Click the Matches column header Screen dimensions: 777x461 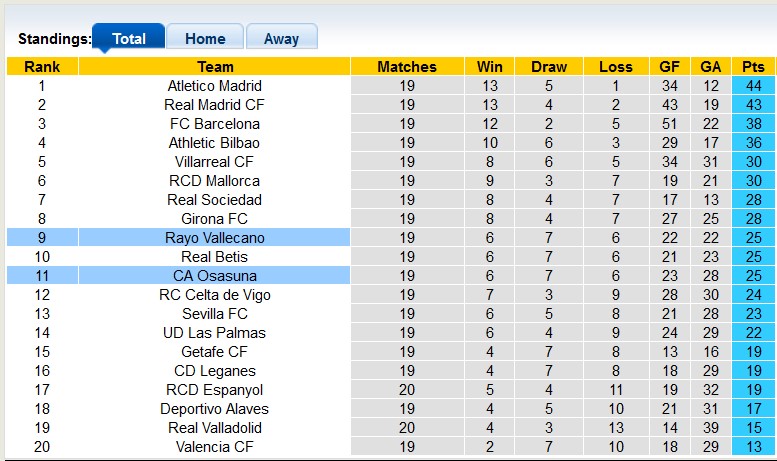[407, 67]
